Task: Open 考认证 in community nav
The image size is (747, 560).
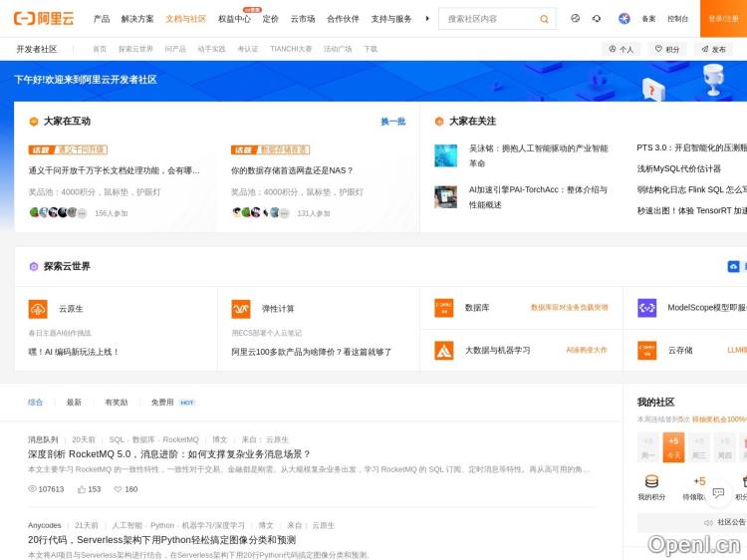Action: (x=248, y=49)
